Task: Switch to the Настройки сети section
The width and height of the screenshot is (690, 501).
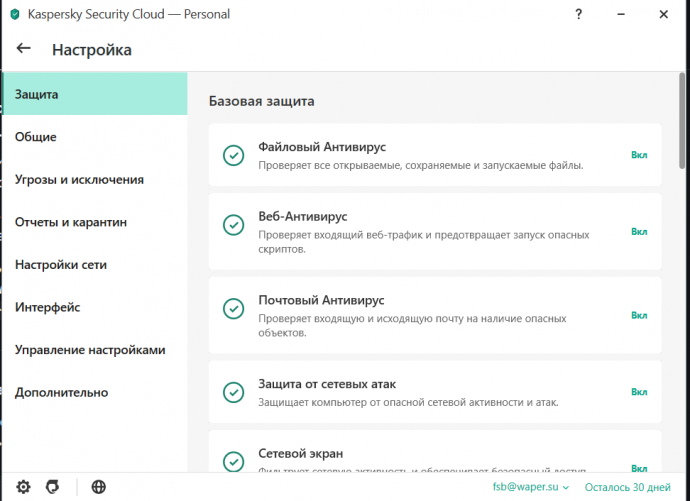Action: coord(61,265)
